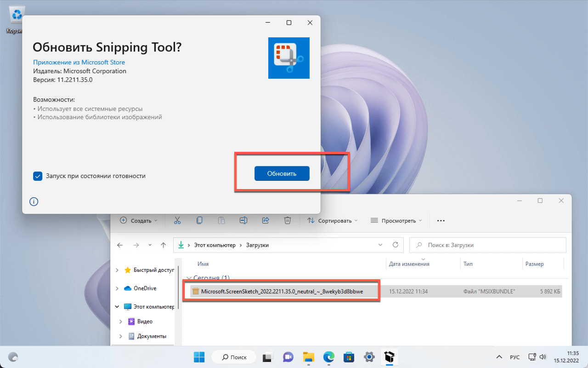Select the Microsoft.ScreenSketch msixbundle file
This screenshot has width=588, height=368.
[282, 291]
